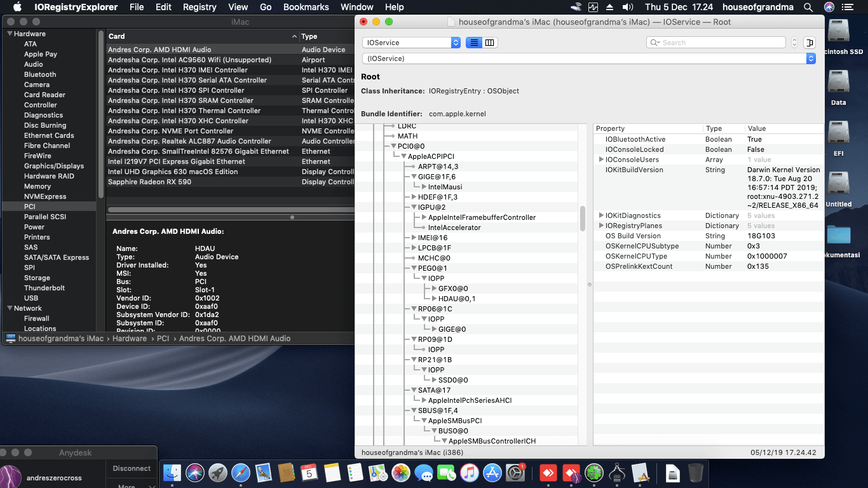
Task: Switch to column browser view in IORegistryExplorer
Action: pos(490,43)
